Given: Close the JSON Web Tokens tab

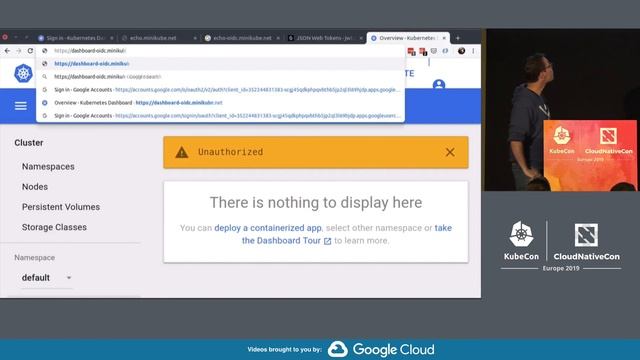Looking at the screenshot, I should [x=360, y=38].
